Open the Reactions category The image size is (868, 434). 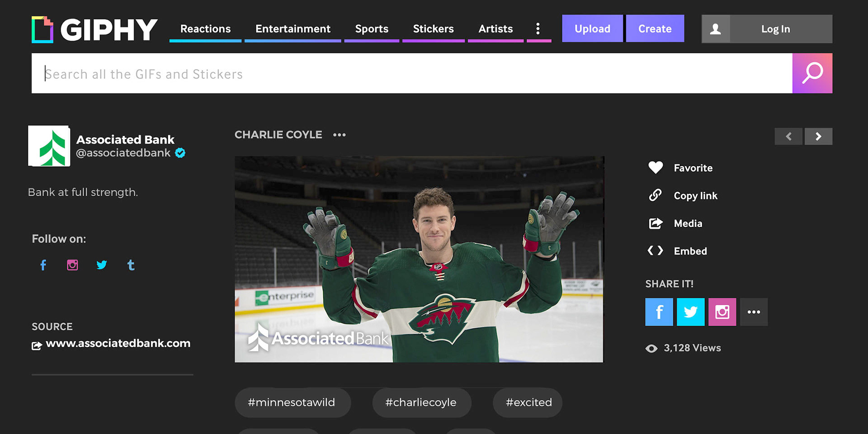tap(205, 29)
